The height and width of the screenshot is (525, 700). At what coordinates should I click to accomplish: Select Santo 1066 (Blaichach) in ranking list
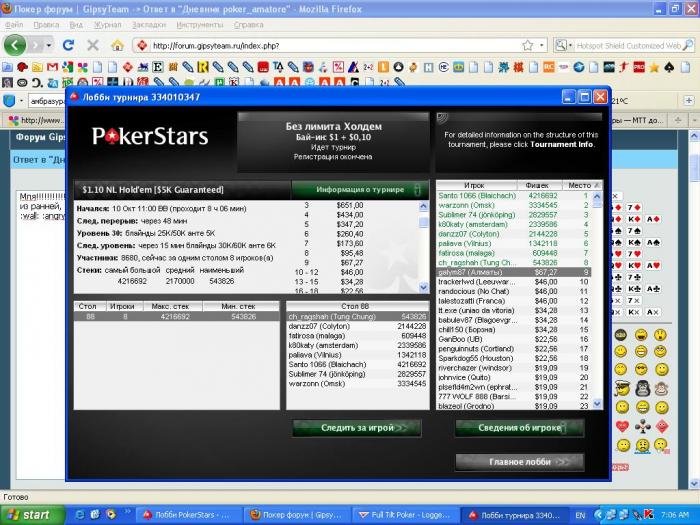point(514,196)
